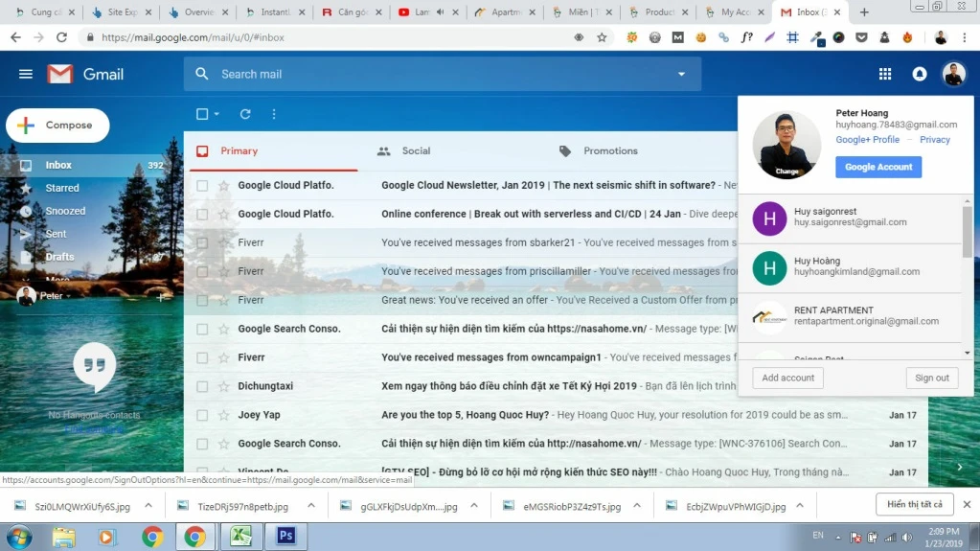Viewport: 980px width, 551px height.
Task: Expand the search options dropdown arrow
Action: click(682, 74)
